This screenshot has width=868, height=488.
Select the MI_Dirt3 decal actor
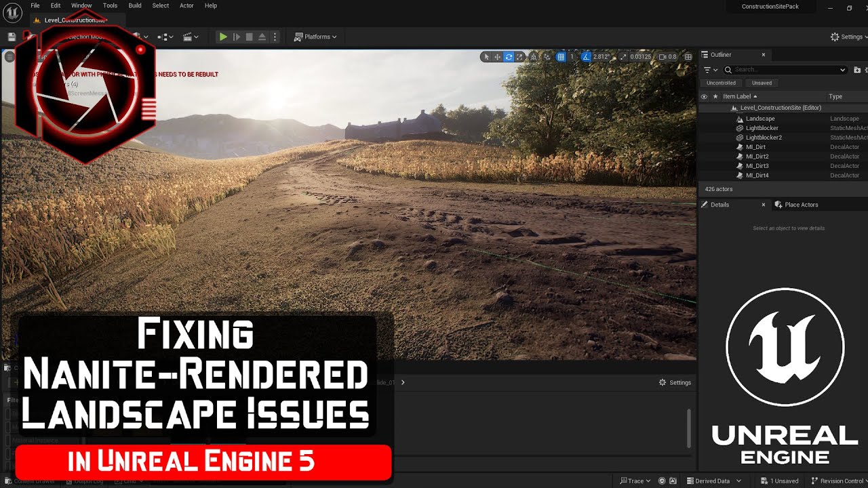click(757, 166)
